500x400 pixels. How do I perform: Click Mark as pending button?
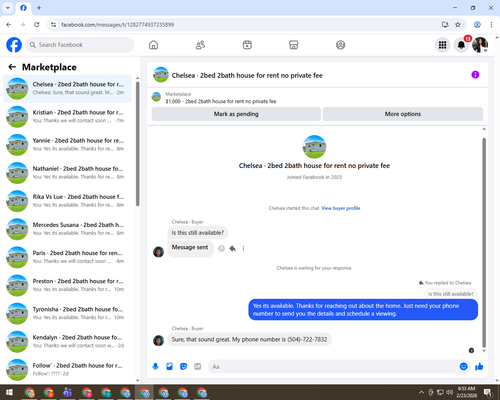click(236, 114)
